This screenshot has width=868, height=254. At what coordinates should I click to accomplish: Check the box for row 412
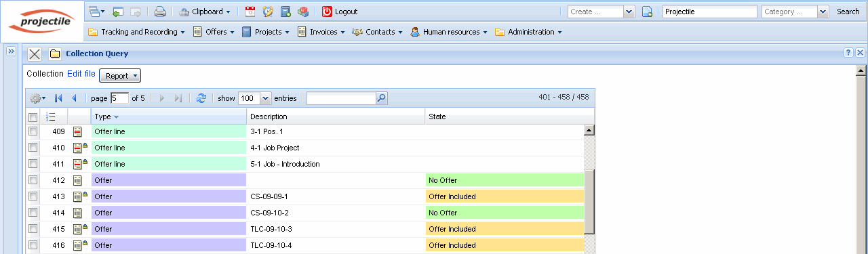(x=33, y=180)
